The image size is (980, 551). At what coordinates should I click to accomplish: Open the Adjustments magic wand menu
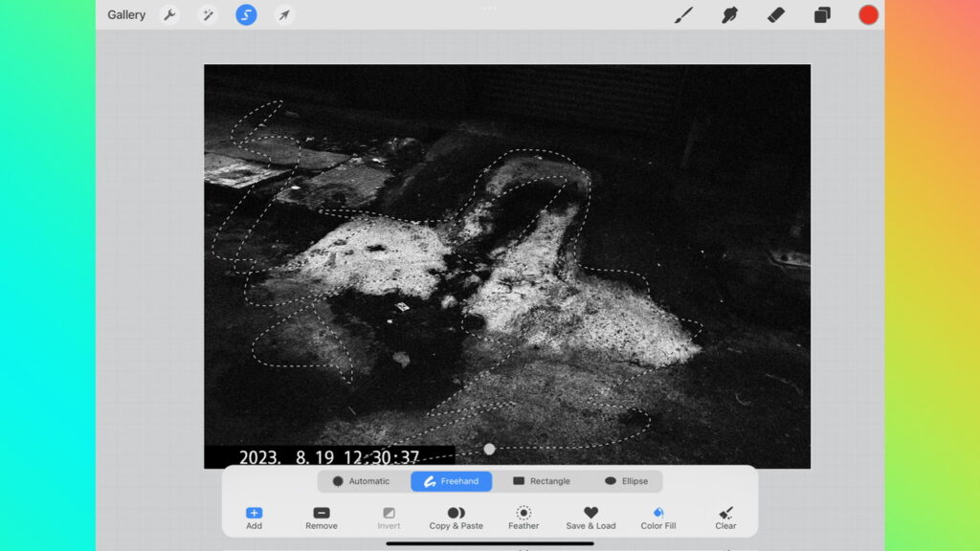(208, 15)
